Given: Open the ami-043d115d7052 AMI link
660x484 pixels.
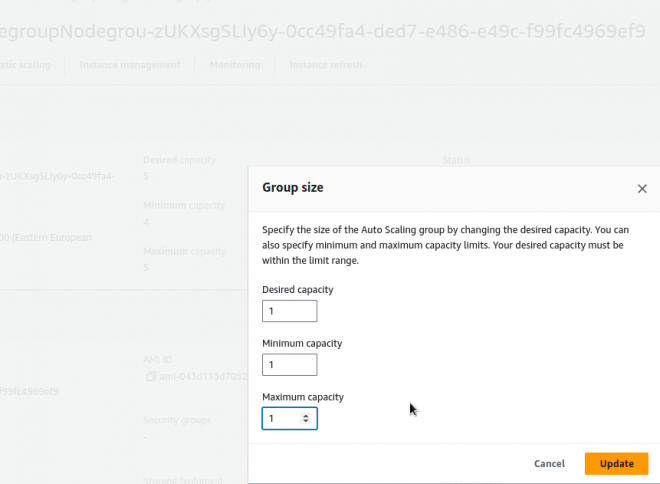Looking at the screenshot, I should [x=202, y=377].
